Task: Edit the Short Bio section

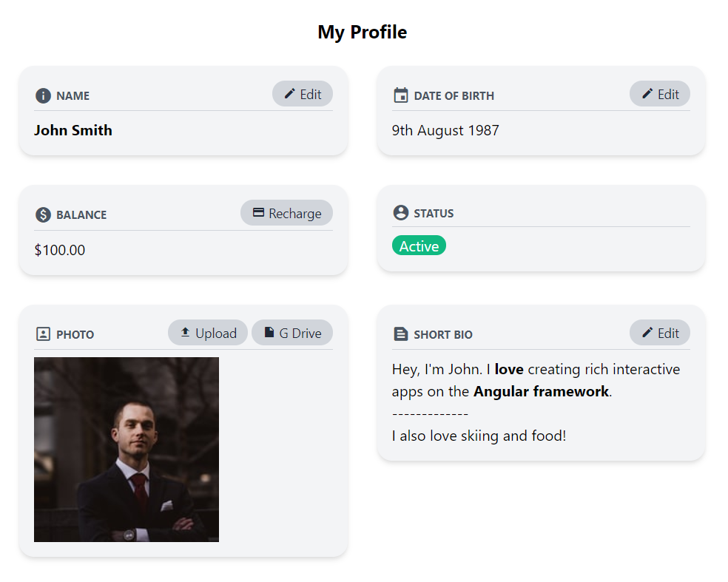Action: [x=660, y=333]
